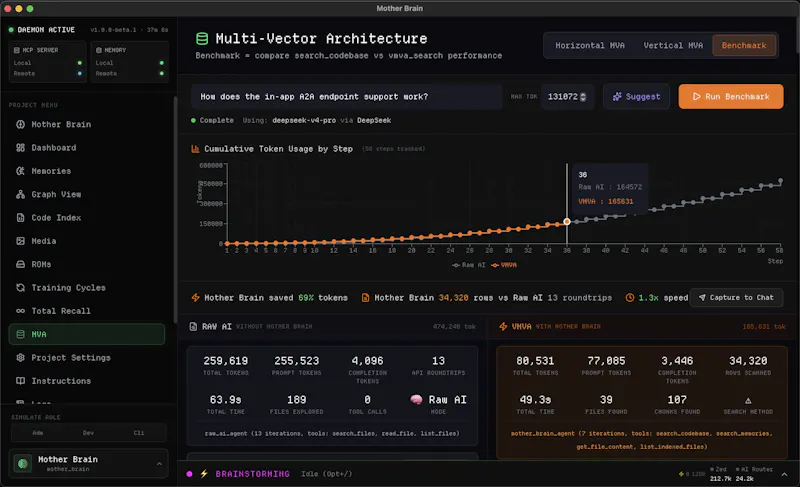
Task: Click the clock icon next to 1.3x speed
Action: pyautogui.click(x=630, y=298)
